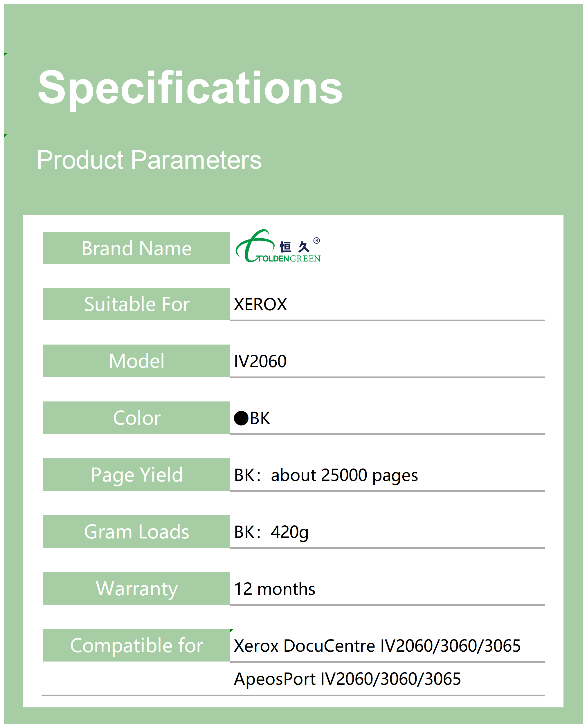Click the 12 months warranty value

coord(275,589)
